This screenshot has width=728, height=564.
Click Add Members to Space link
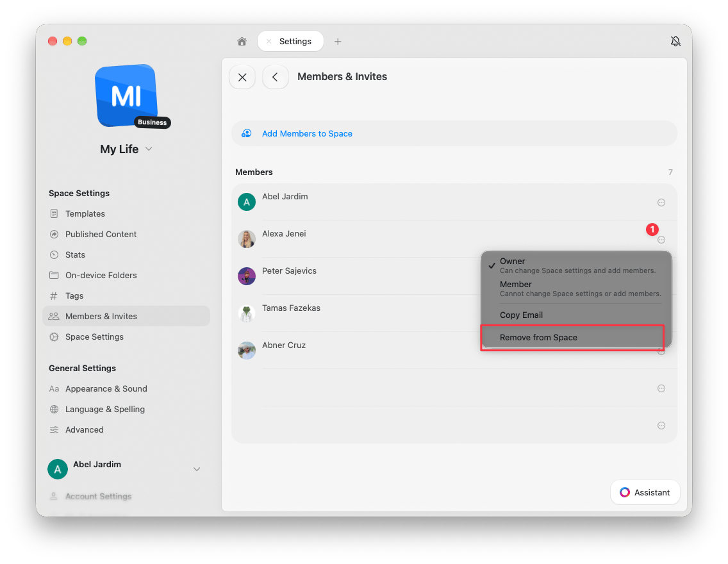pyautogui.click(x=307, y=134)
